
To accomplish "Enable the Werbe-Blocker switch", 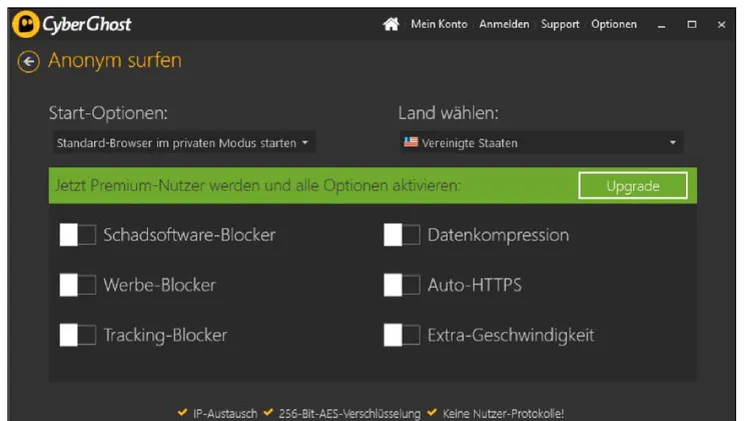I will (x=77, y=285).
